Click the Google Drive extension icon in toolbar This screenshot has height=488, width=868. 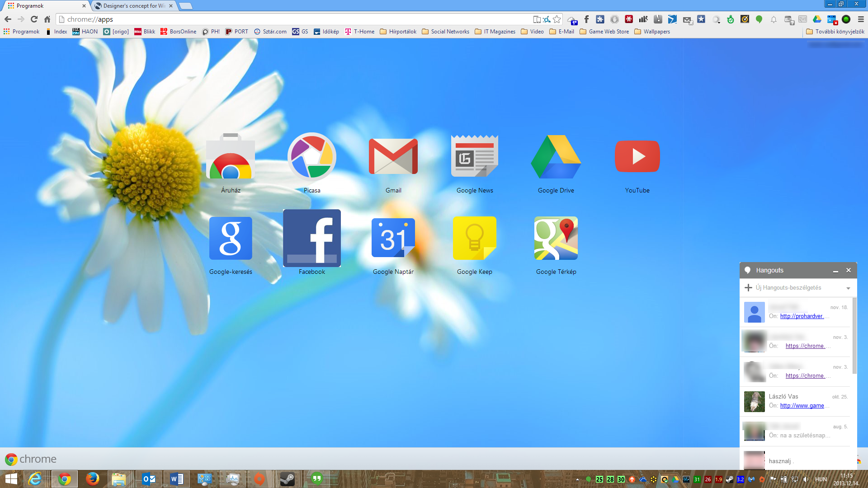click(817, 19)
